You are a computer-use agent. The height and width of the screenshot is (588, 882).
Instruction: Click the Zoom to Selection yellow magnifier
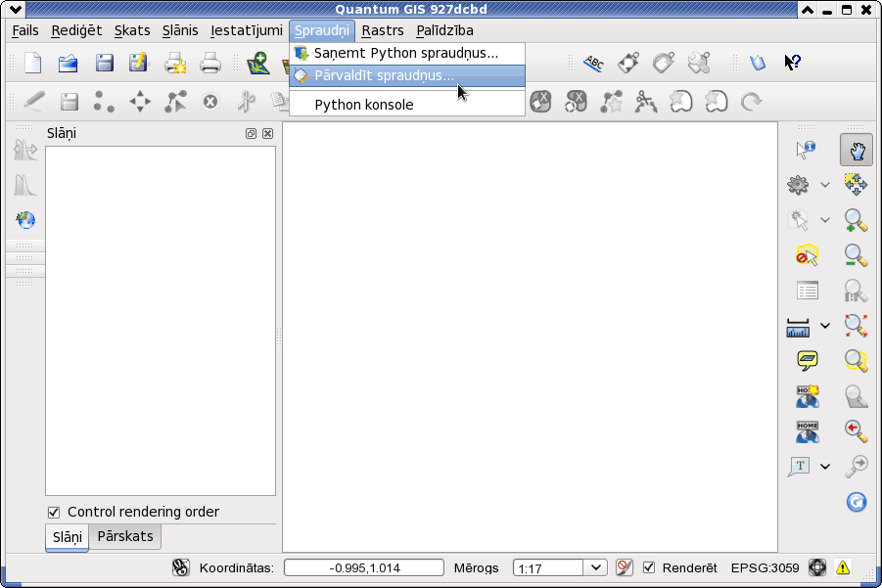coord(857,360)
